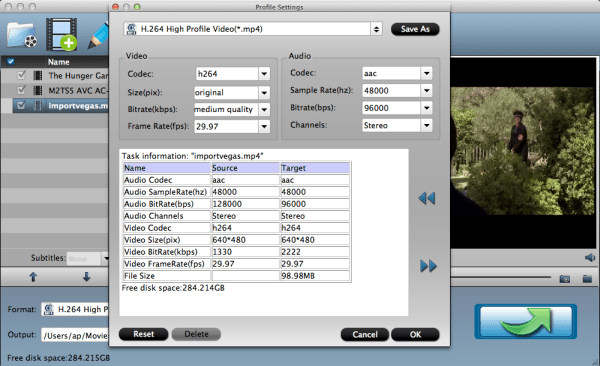Click the Audio Channels row label

153,216
